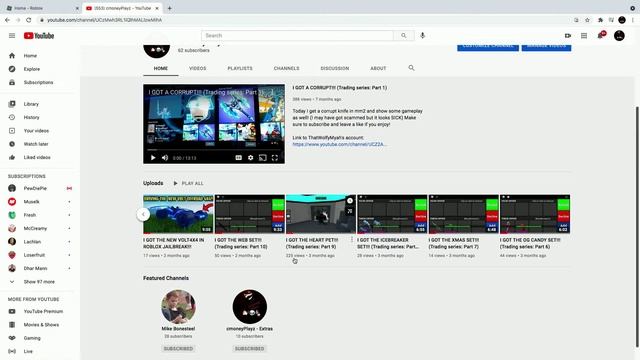Mute the featured video volume
This screenshot has height=360, width=640.
point(165,158)
